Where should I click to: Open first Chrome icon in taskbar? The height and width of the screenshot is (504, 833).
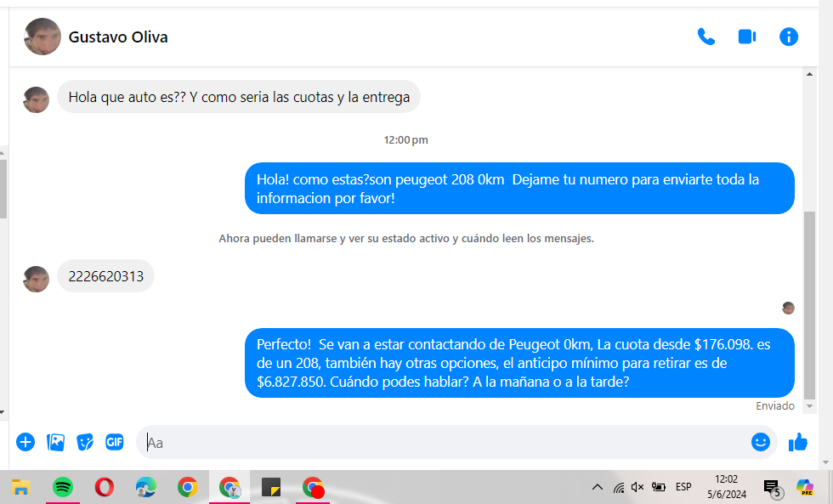[188, 487]
